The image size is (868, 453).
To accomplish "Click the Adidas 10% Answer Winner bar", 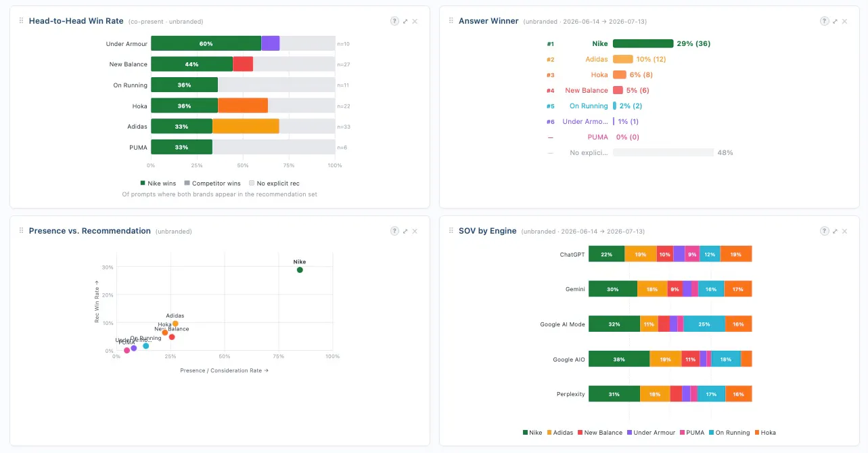I will (623, 59).
